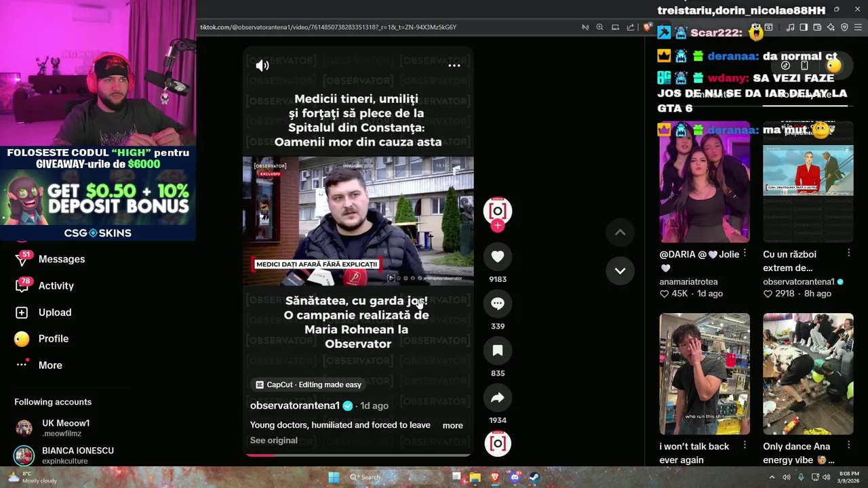Open the observatorantena1 username link
868x488 pixels.
[x=294, y=405]
